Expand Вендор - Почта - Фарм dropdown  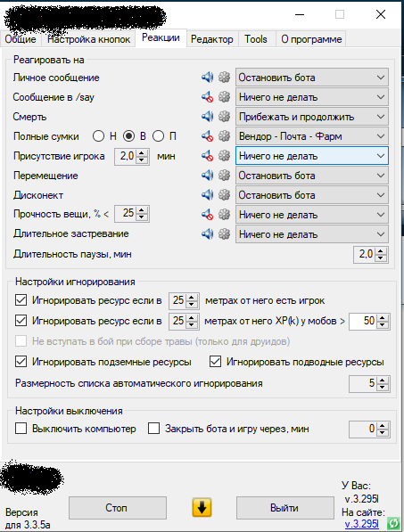point(312,136)
